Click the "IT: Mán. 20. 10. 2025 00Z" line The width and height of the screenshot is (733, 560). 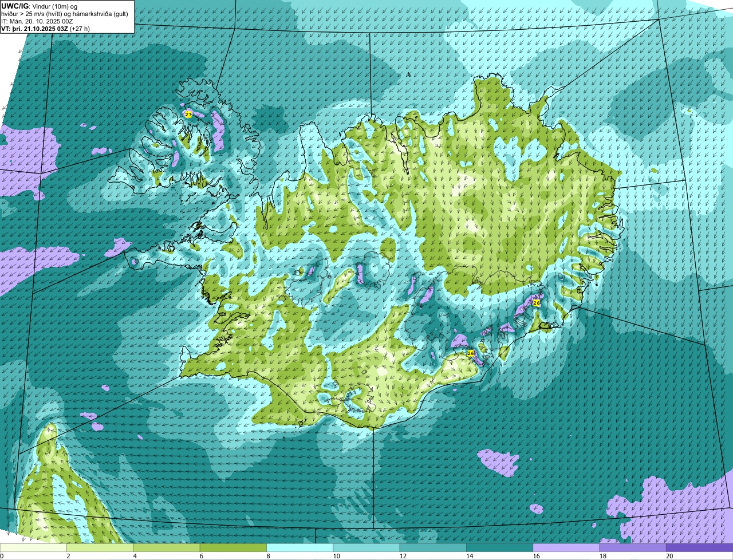click(x=38, y=21)
